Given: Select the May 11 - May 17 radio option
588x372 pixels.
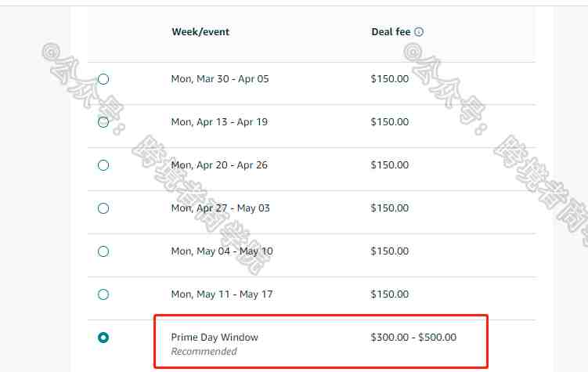Looking at the screenshot, I should point(103,294).
